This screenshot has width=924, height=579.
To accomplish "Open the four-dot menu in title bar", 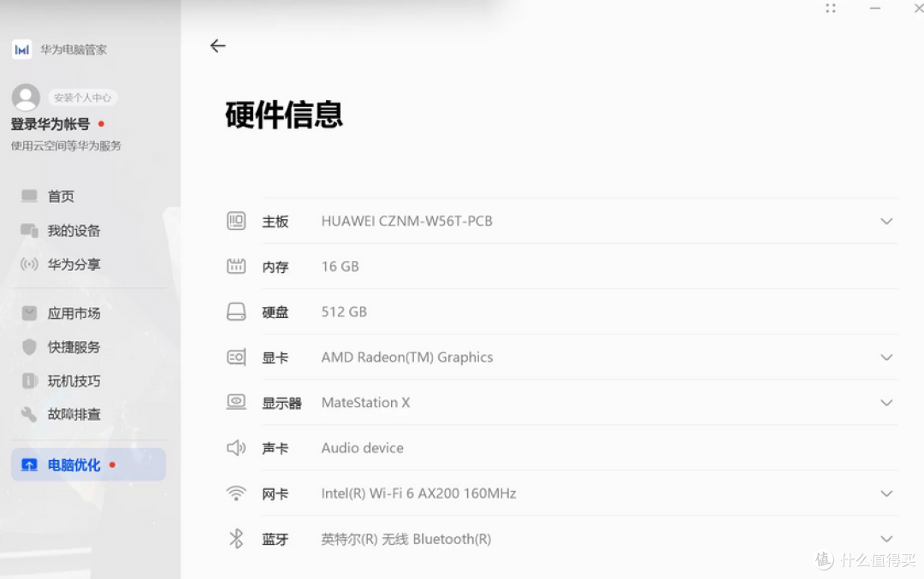I will tap(831, 9).
